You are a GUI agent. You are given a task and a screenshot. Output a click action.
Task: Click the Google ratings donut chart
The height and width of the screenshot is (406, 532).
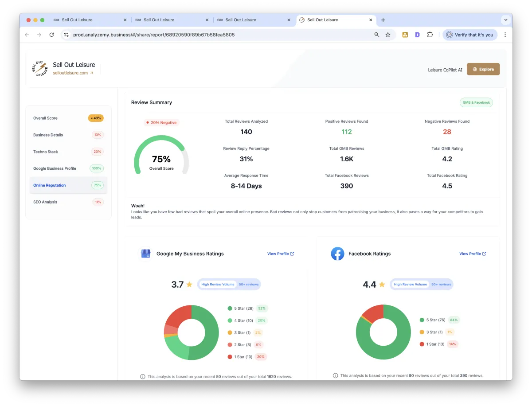point(192,332)
